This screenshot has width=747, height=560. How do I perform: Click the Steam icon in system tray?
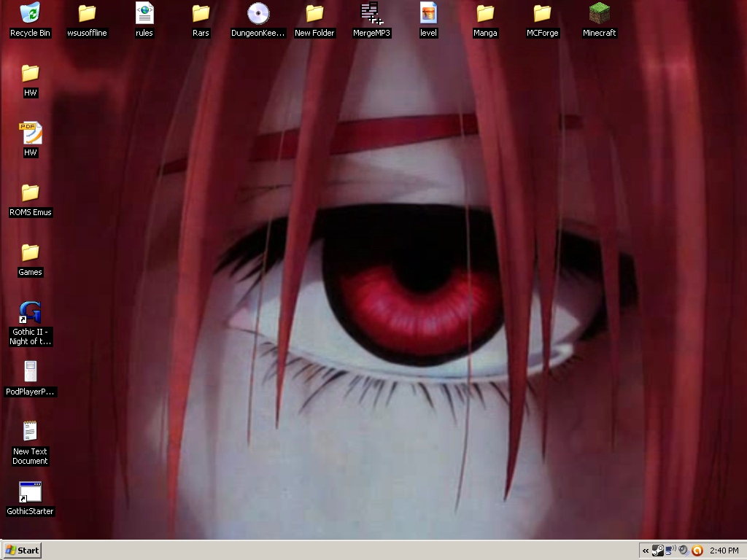(658, 551)
